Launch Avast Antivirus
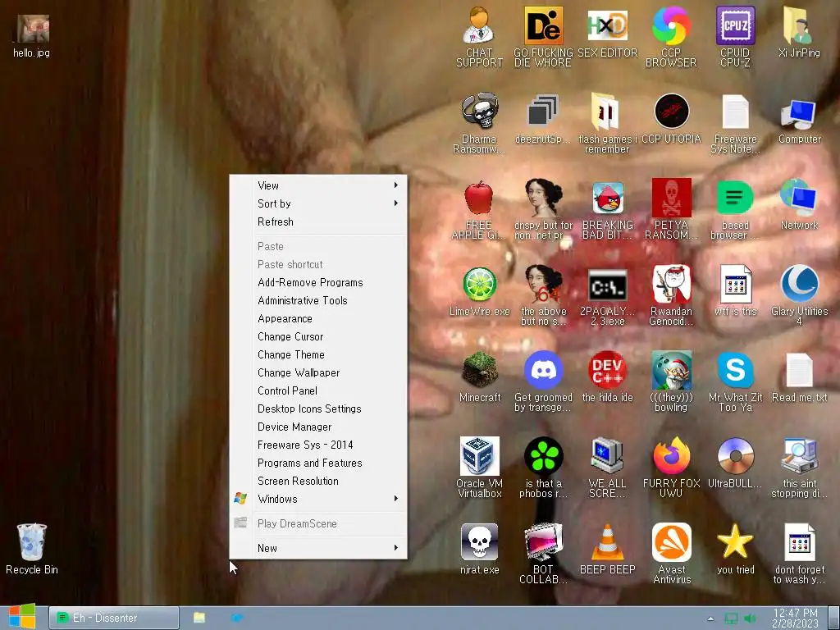The height and width of the screenshot is (630, 840). (x=671, y=554)
